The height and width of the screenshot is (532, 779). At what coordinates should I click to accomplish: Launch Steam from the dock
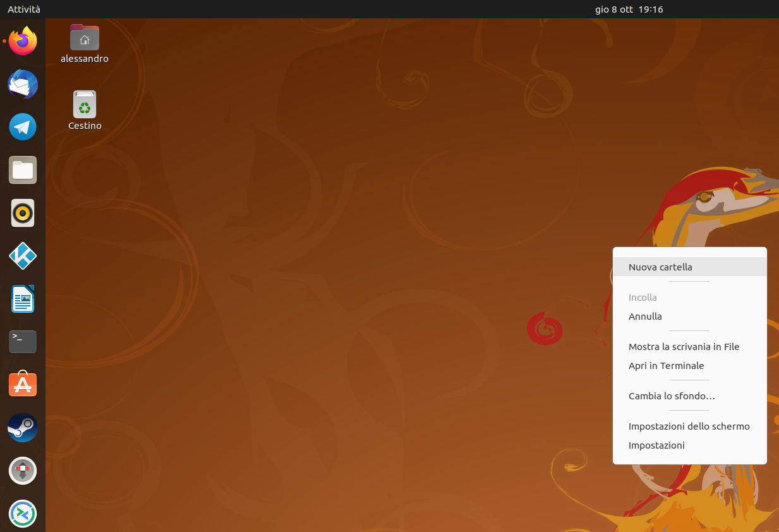pos(23,428)
